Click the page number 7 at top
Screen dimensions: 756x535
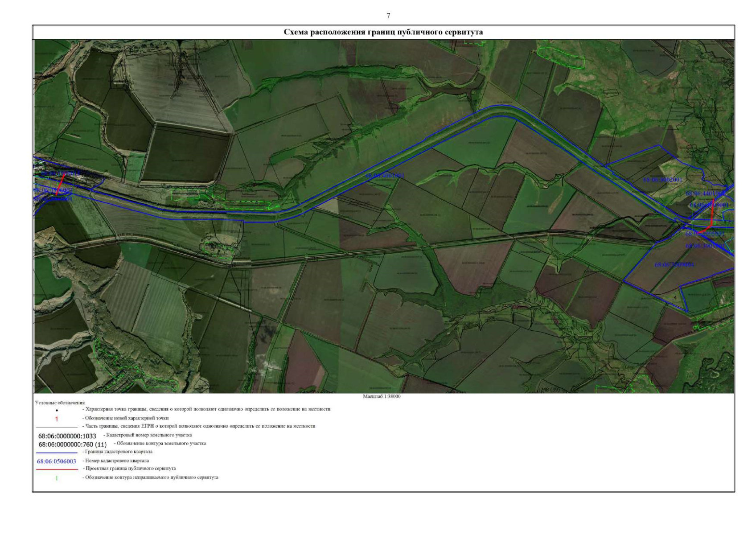point(388,16)
